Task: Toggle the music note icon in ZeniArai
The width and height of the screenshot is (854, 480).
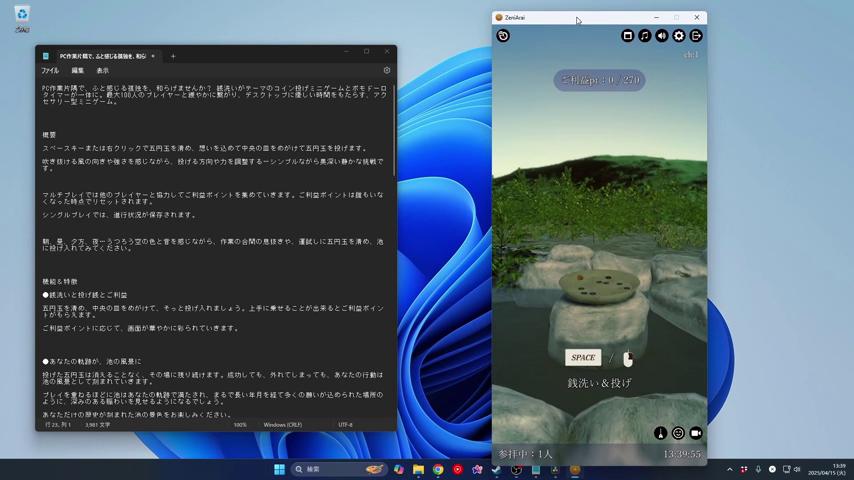Action: [x=644, y=36]
